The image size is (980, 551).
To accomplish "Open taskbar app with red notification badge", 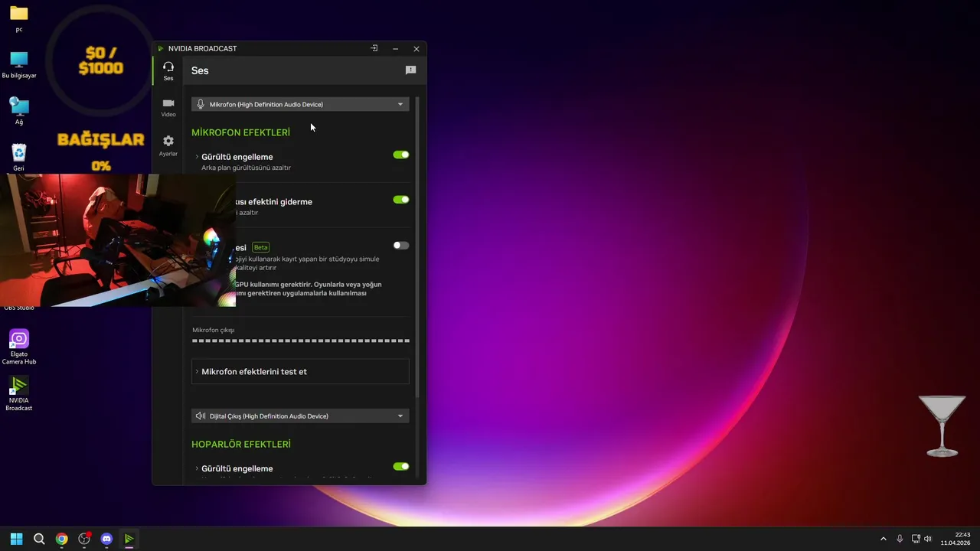I will click(x=84, y=539).
